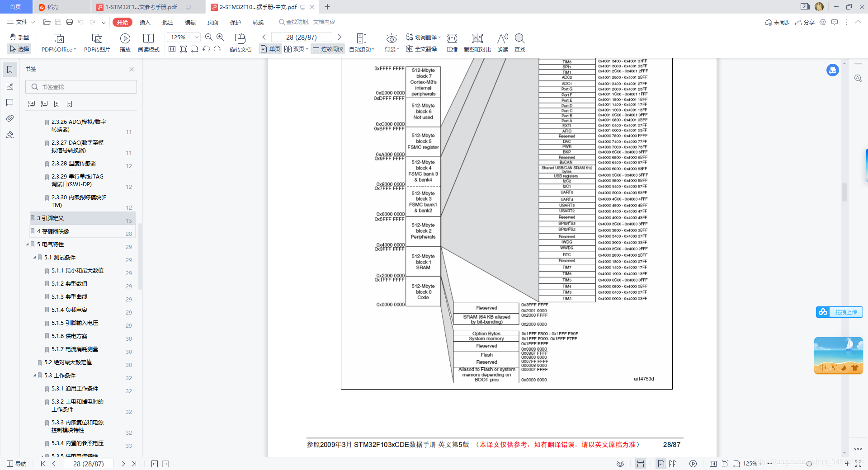Open the Bookmarks sidebar panel icon
The height and width of the screenshot is (470, 868).
coord(9,70)
